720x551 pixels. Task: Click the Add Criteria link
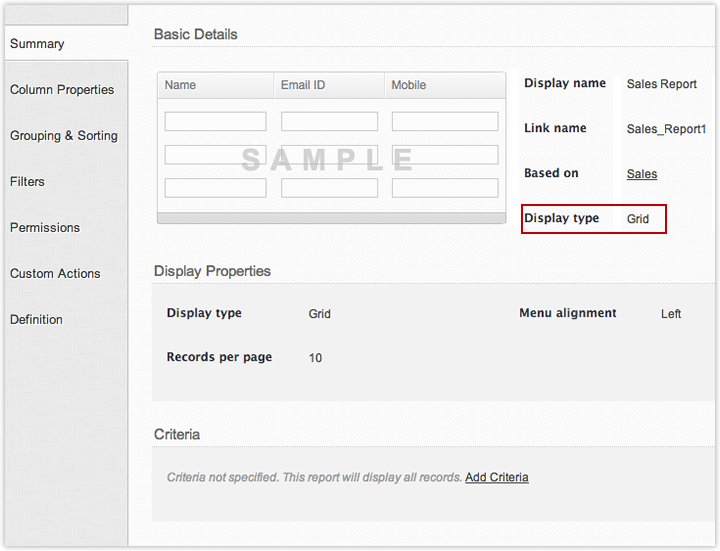[x=496, y=478]
